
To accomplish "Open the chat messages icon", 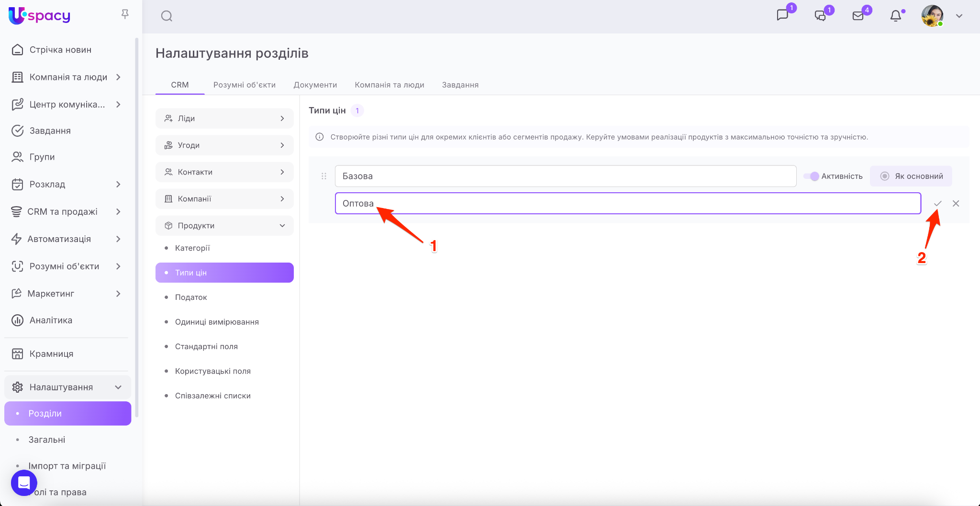I will click(782, 15).
